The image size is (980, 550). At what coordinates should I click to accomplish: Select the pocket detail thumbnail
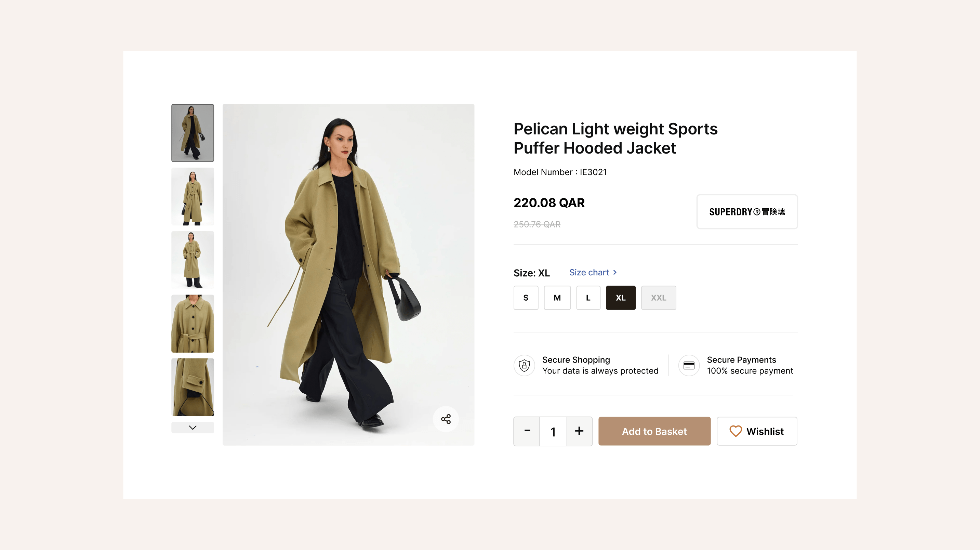click(x=193, y=387)
